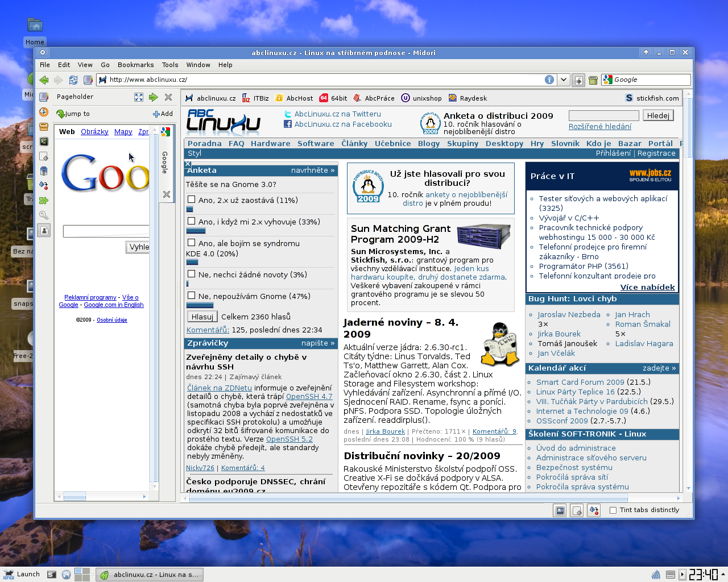The height and width of the screenshot is (582, 728).
Task: Click Jump to in Pageholder
Action: point(73,114)
